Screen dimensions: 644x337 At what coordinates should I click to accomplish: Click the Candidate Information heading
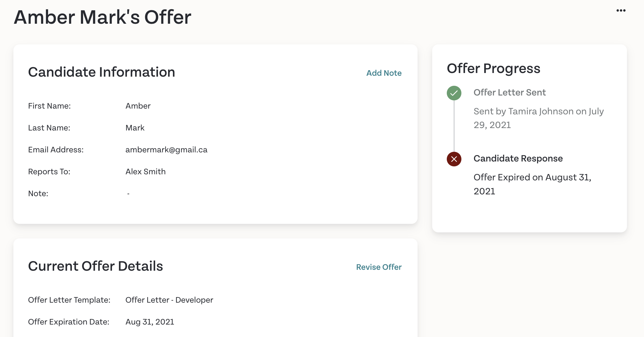101,72
